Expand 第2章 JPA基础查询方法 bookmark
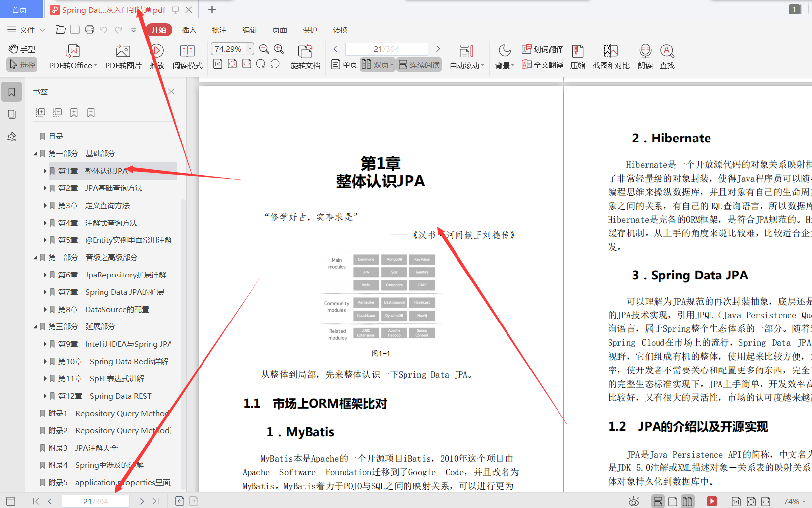Viewport: 812px width, 508px height. click(45, 188)
